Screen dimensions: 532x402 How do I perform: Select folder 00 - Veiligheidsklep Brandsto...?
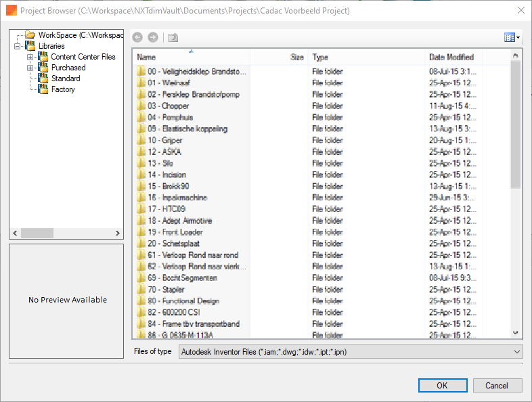pyautogui.click(x=192, y=72)
